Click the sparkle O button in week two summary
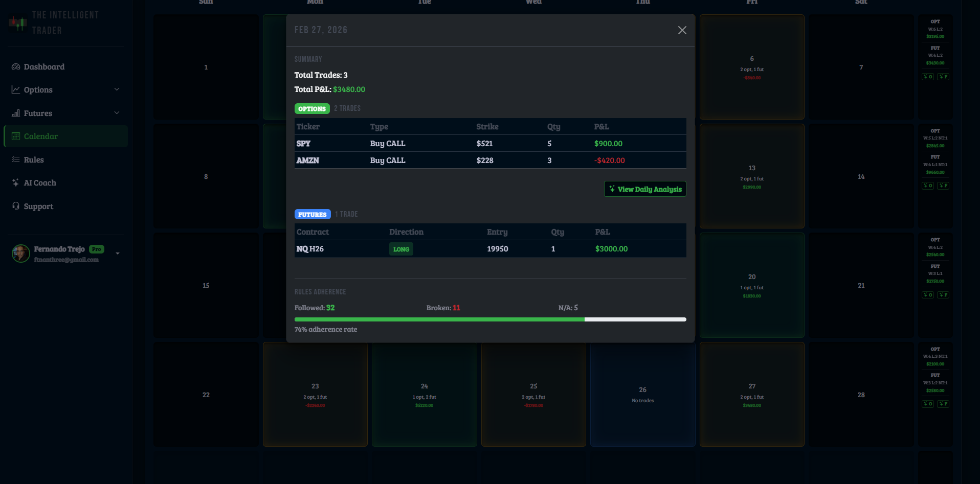This screenshot has width=980, height=484. 927,186
